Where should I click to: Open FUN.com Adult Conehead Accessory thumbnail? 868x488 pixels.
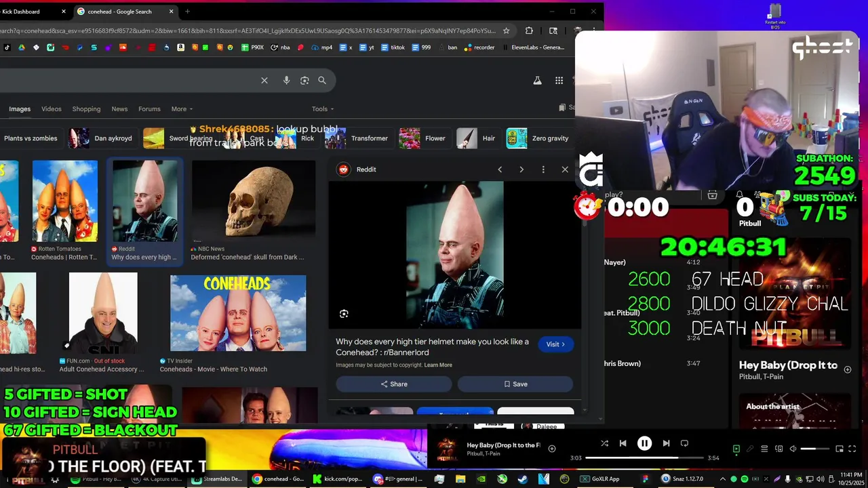click(103, 313)
